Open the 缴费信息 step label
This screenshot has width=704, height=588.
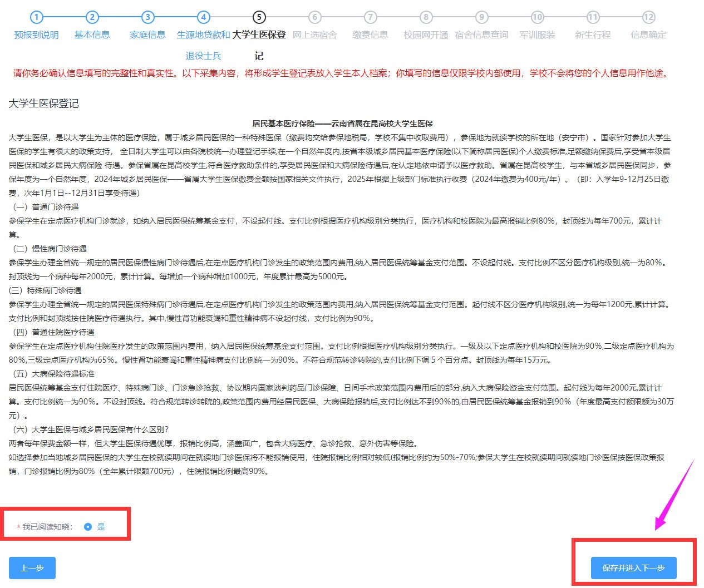(x=371, y=34)
